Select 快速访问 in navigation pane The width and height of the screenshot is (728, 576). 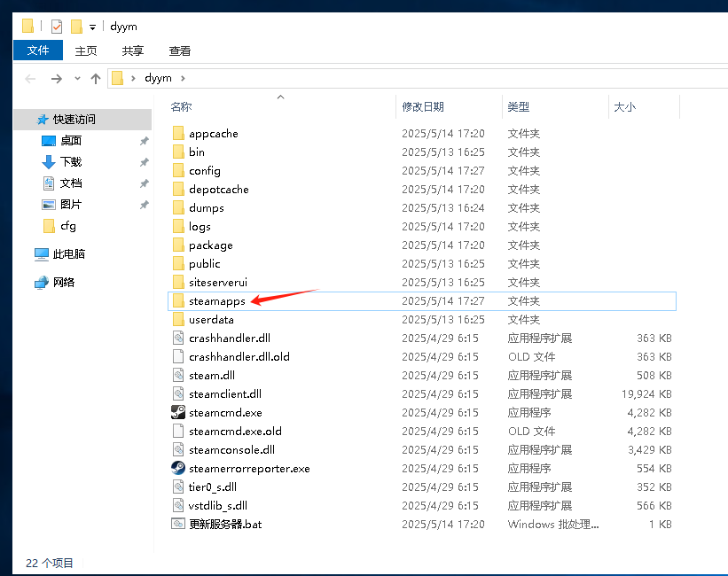click(x=82, y=120)
